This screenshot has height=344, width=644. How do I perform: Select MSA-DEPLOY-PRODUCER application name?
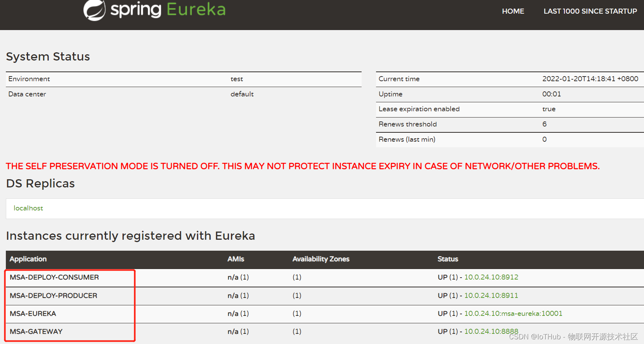[53, 296]
